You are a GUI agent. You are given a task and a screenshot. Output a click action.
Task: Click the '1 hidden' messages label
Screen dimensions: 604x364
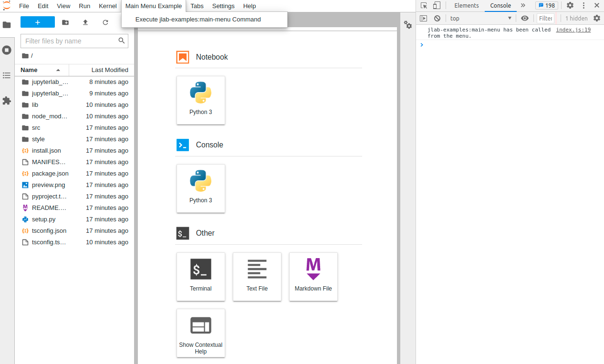pos(576,18)
